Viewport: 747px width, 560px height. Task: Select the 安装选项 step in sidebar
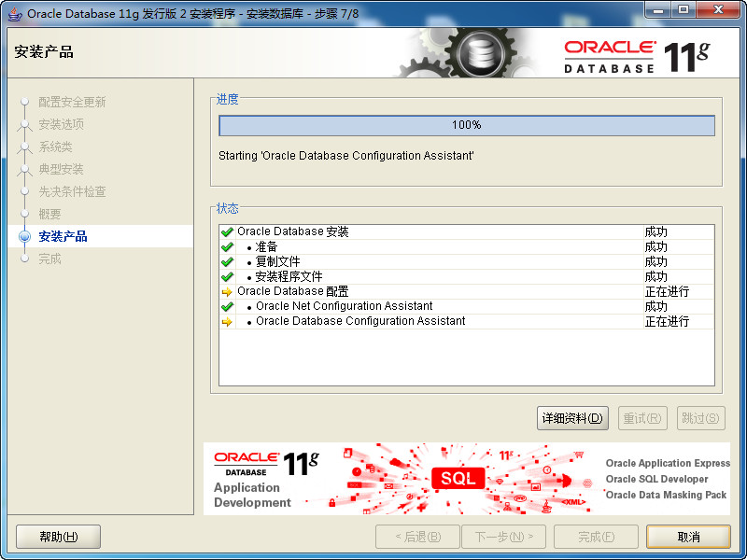coord(61,124)
